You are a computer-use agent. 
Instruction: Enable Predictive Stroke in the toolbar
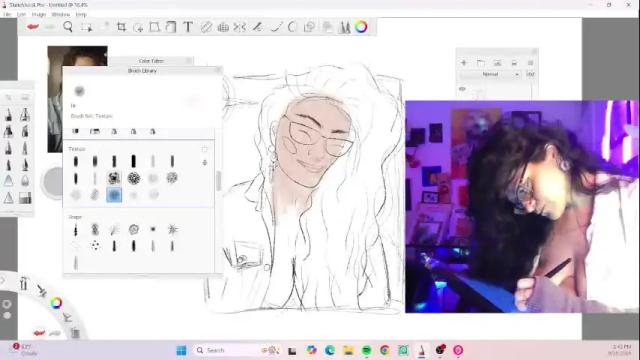276,27
